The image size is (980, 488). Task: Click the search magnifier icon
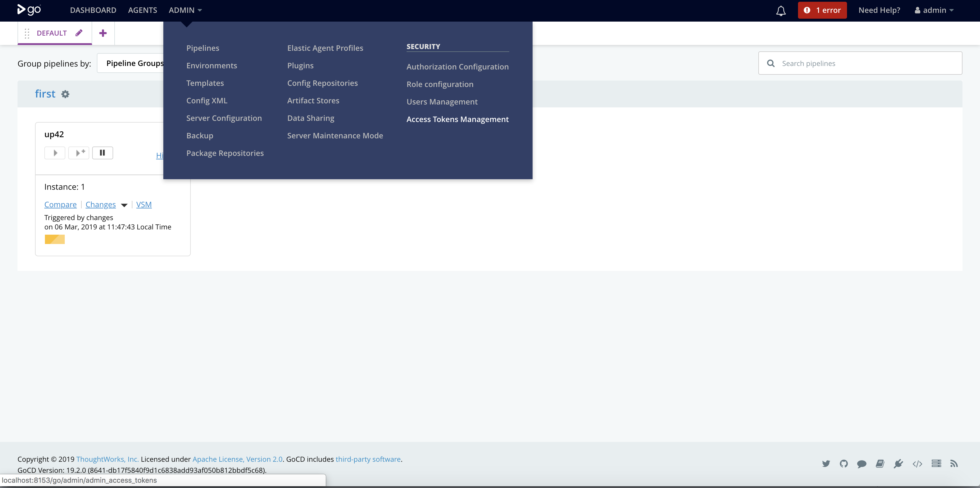(x=771, y=63)
